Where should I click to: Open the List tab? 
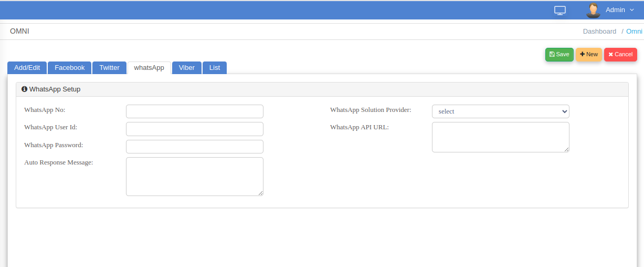[214, 68]
